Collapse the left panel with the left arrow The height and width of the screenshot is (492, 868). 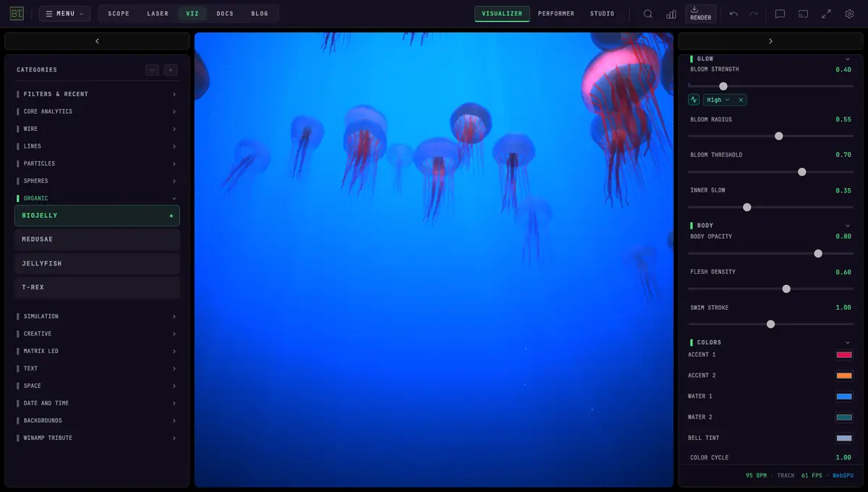pos(97,41)
